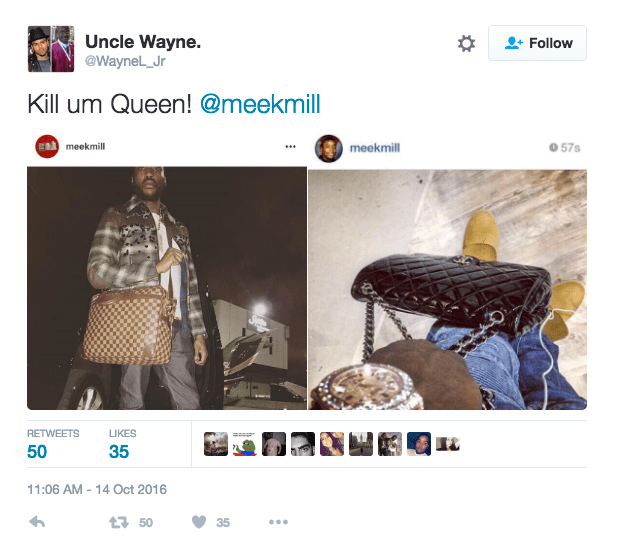
Task: Follow Uncle Wayne with the Follow button
Action: pos(537,43)
